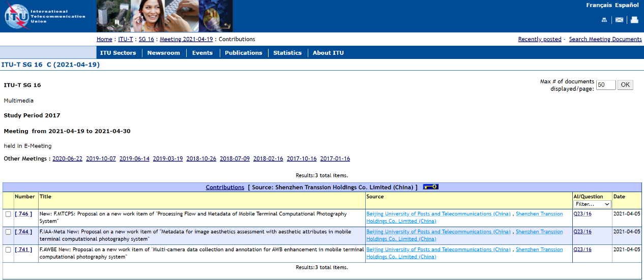
Task: Open other meeting 2019-10-07
Action: [x=101, y=159]
